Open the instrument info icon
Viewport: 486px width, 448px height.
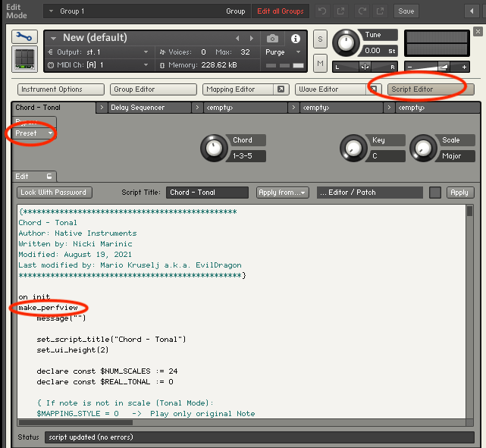[x=296, y=38]
